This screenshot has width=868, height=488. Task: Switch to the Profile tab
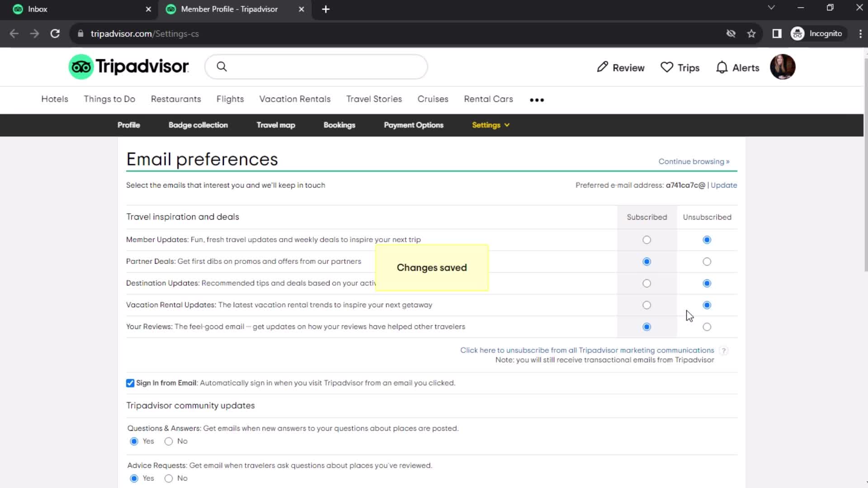click(129, 125)
